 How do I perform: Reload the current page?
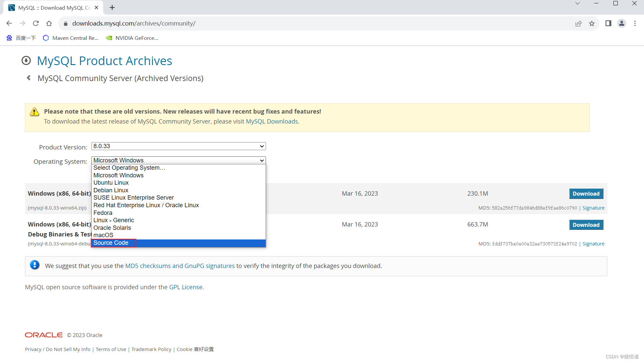[36, 23]
